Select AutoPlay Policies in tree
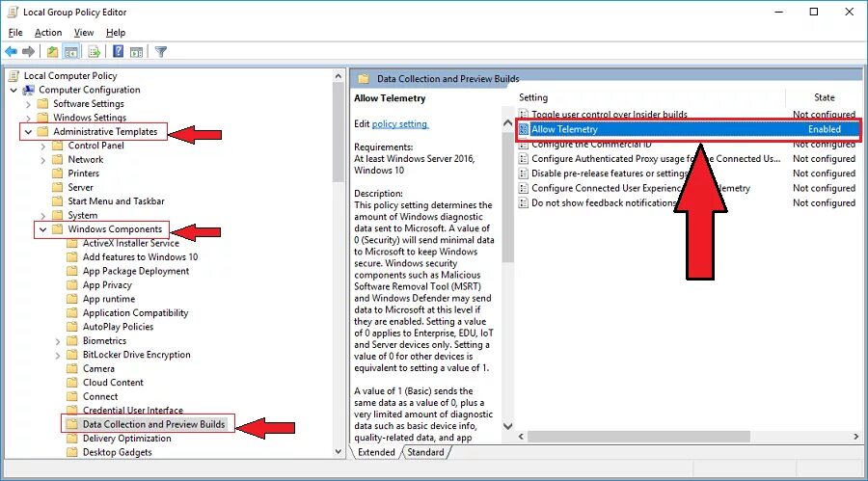This screenshot has height=481, width=868. tap(118, 327)
